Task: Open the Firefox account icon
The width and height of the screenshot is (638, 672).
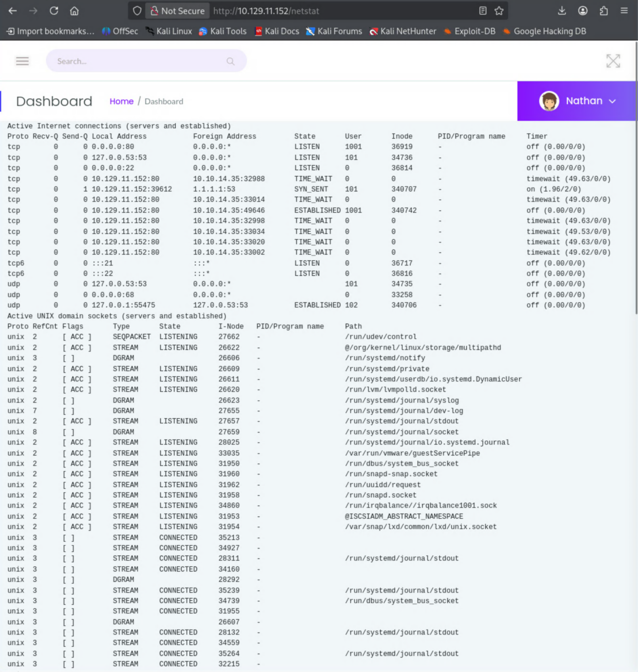Action: coord(583,10)
